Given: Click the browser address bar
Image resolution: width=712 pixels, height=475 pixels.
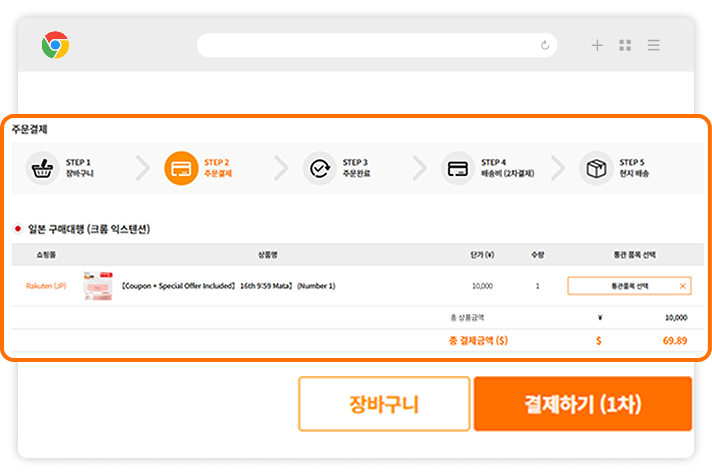Looking at the screenshot, I should pos(370,45).
